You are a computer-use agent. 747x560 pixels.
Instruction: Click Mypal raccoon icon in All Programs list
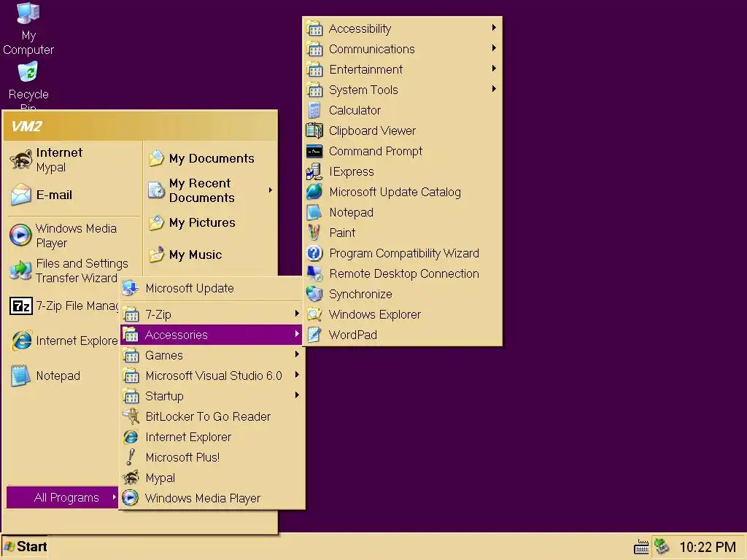click(x=131, y=478)
